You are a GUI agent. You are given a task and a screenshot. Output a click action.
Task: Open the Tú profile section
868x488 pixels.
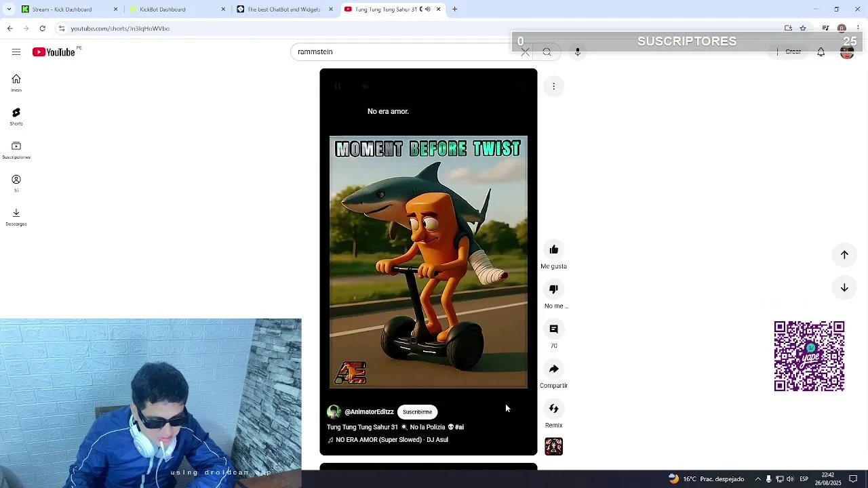16,183
